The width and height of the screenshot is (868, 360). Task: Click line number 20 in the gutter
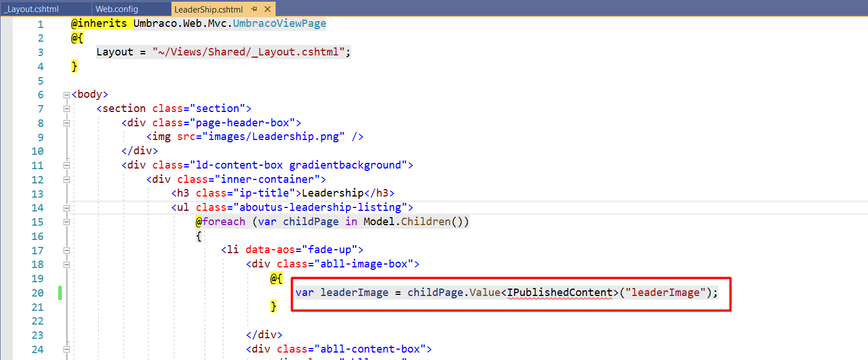pos(37,293)
